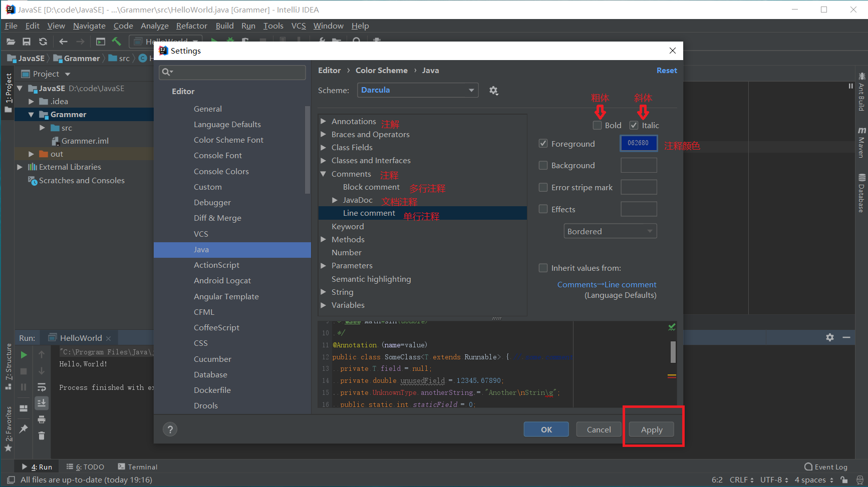Collapse the Comments node
The image size is (868, 487).
pyautogui.click(x=324, y=174)
